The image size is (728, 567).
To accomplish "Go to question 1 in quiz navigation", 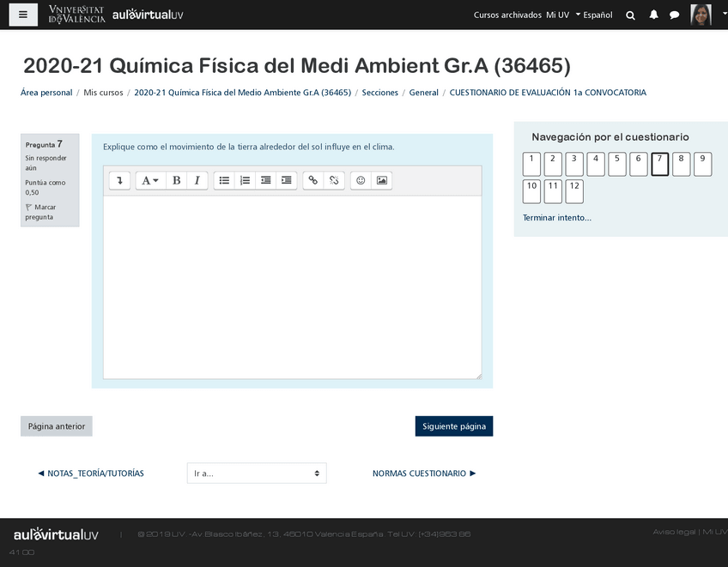I will pos(531,164).
